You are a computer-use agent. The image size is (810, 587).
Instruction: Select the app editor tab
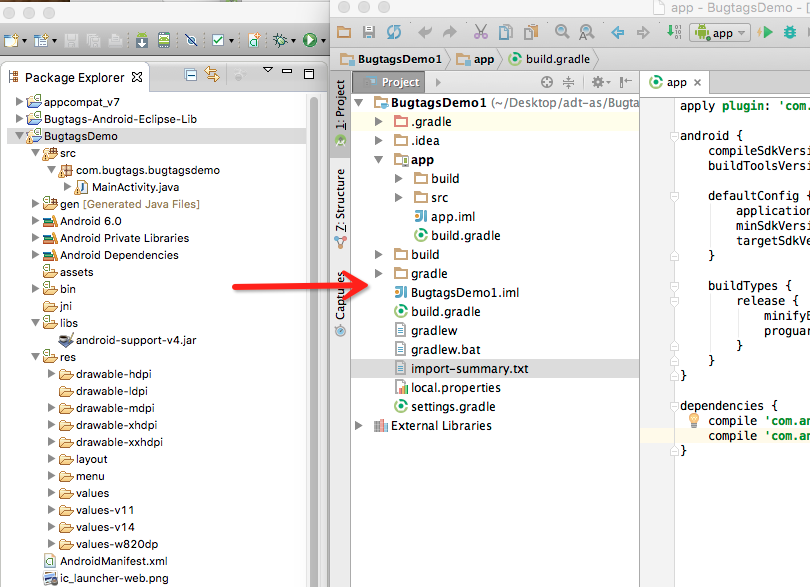[x=676, y=83]
